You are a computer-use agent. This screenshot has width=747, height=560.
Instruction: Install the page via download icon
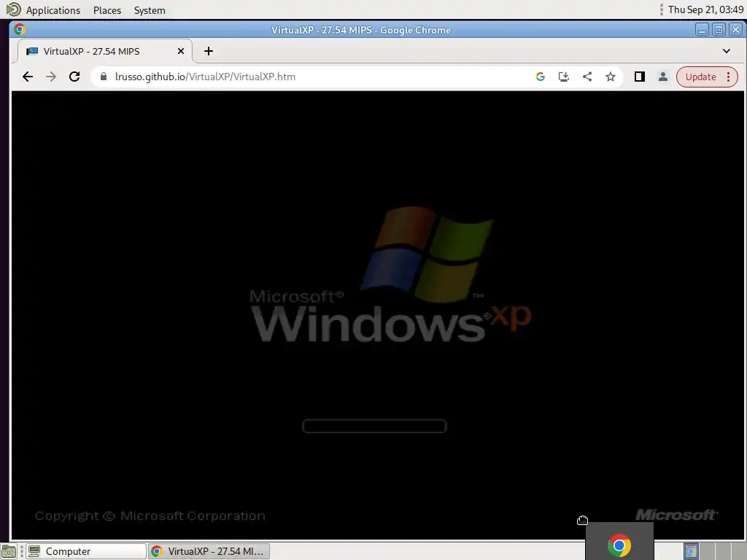[564, 77]
